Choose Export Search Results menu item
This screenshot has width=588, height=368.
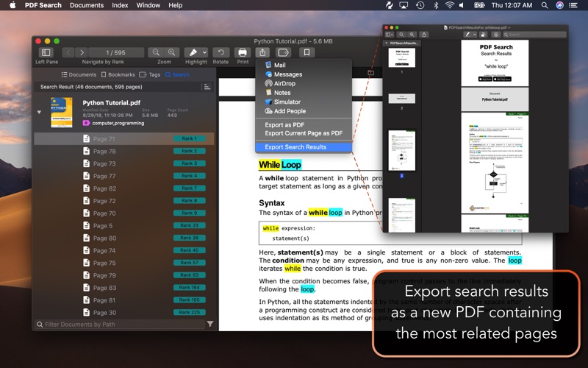[295, 147]
